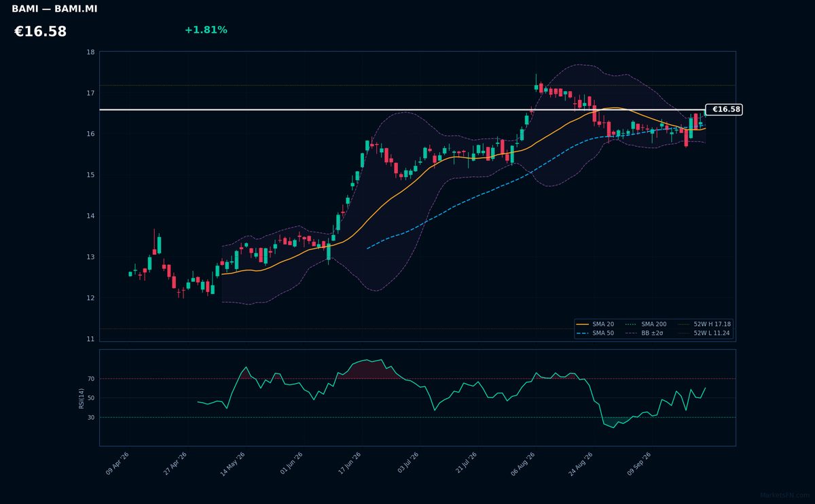Image resolution: width=815 pixels, height=504 pixels.
Task: Click the large €16.58 price in the header
Action: point(40,32)
